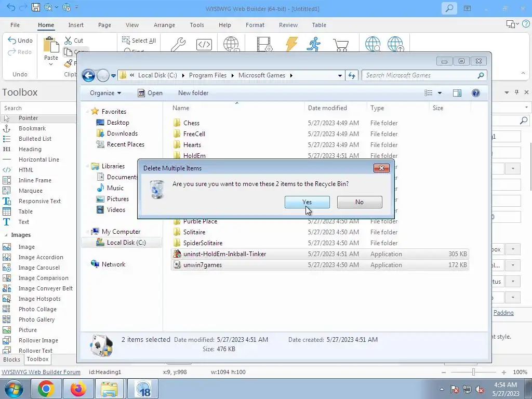
Task: Close the Delete Multiple Items dialog
Action: (381, 168)
